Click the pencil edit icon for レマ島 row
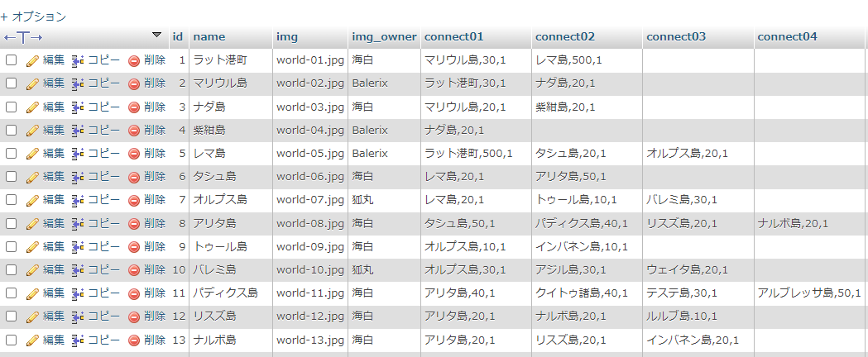 pyautogui.click(x=33, y=154)
